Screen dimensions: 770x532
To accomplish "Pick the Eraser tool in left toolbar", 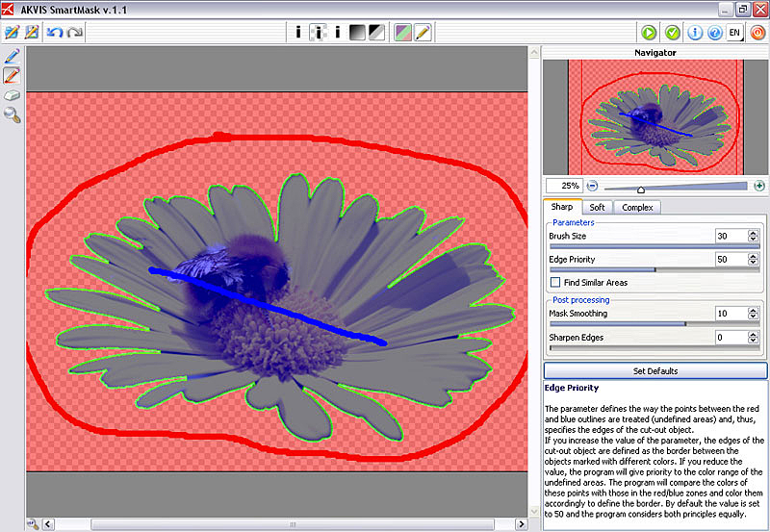I will [13, 95].
